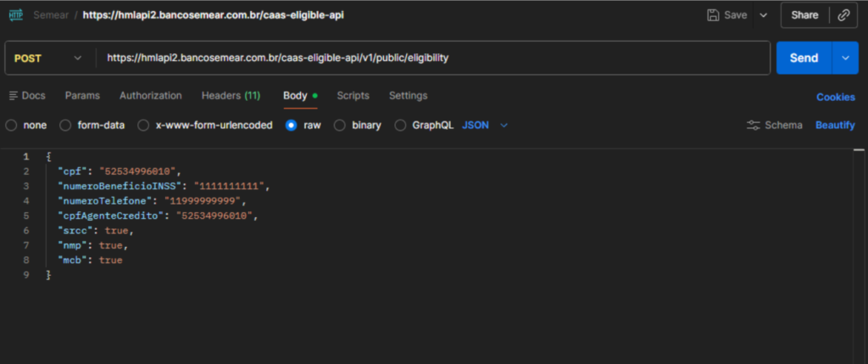Select the GraphQL body option
The height and width of the screenshot is (364, 868).
[400, 125]
